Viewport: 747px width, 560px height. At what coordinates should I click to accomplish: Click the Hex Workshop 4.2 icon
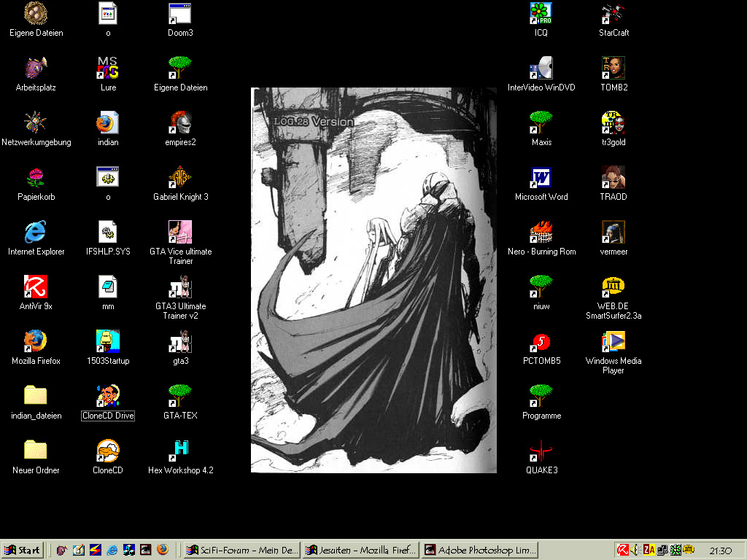point(180,451)
